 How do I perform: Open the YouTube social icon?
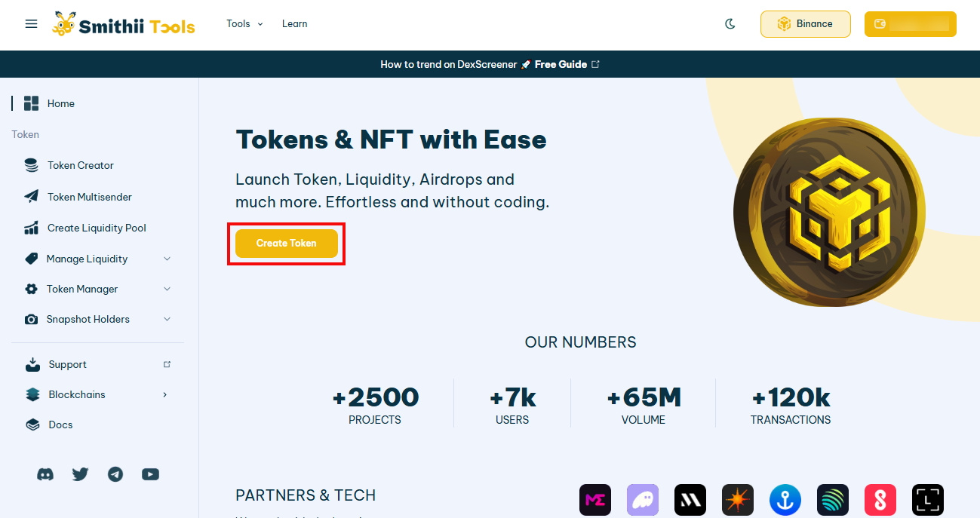[150, 474]
